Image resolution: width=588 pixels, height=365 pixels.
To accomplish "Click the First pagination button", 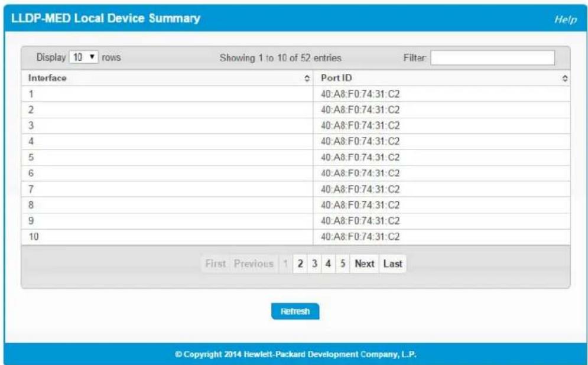I will coord(215,264).
